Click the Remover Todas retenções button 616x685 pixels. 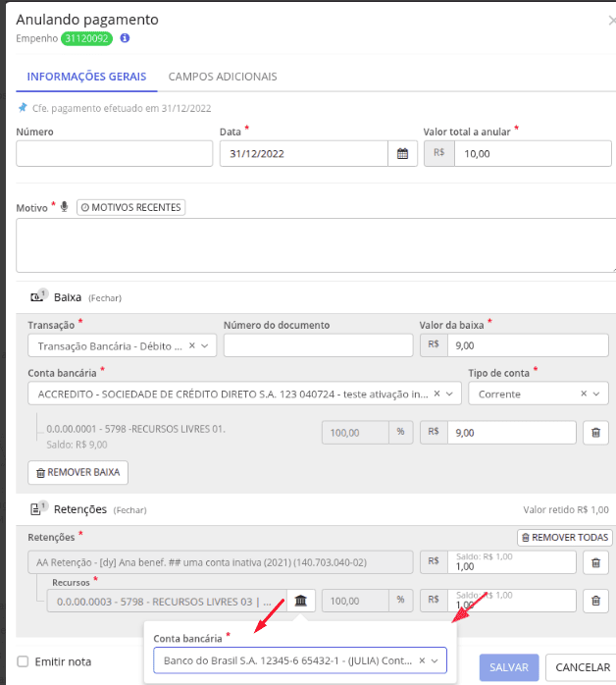[x=565, y=538]
